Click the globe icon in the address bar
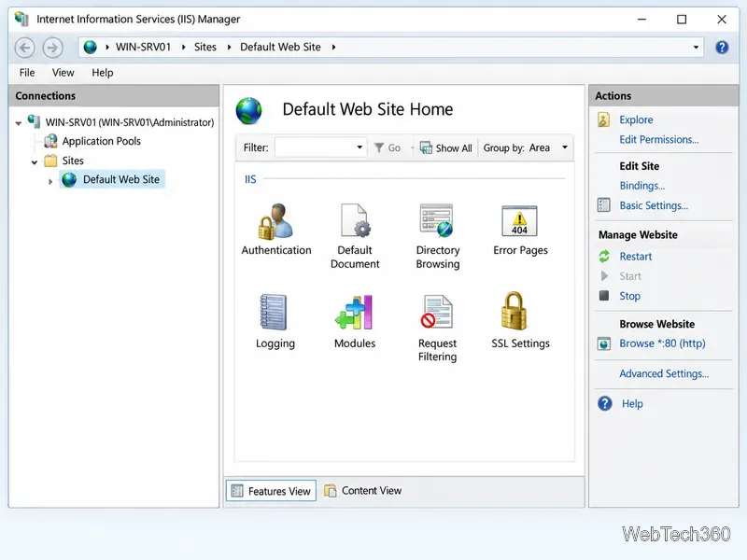 tap(90, 47)
